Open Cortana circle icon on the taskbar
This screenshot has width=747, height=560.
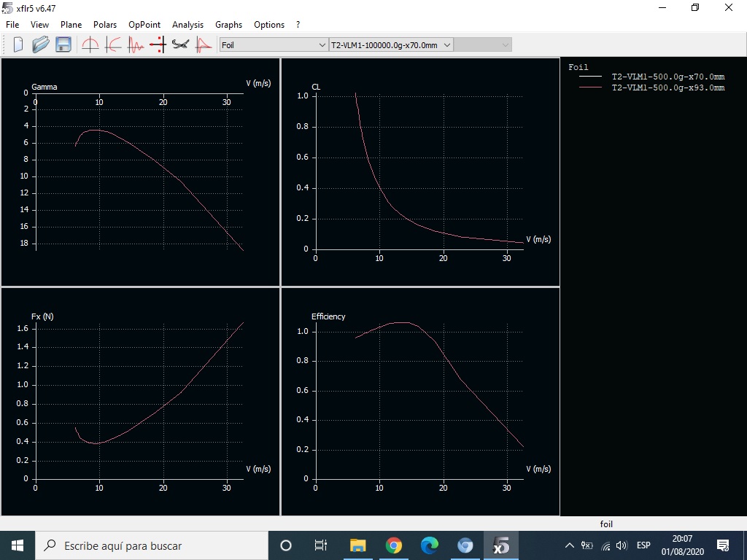286,545
